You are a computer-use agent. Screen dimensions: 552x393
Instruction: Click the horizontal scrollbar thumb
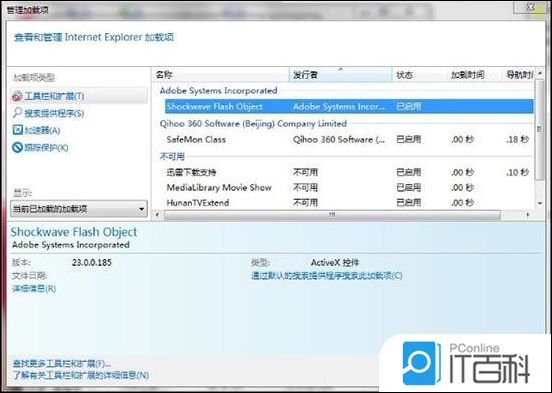pyautogui.click(x=332, y=214)
